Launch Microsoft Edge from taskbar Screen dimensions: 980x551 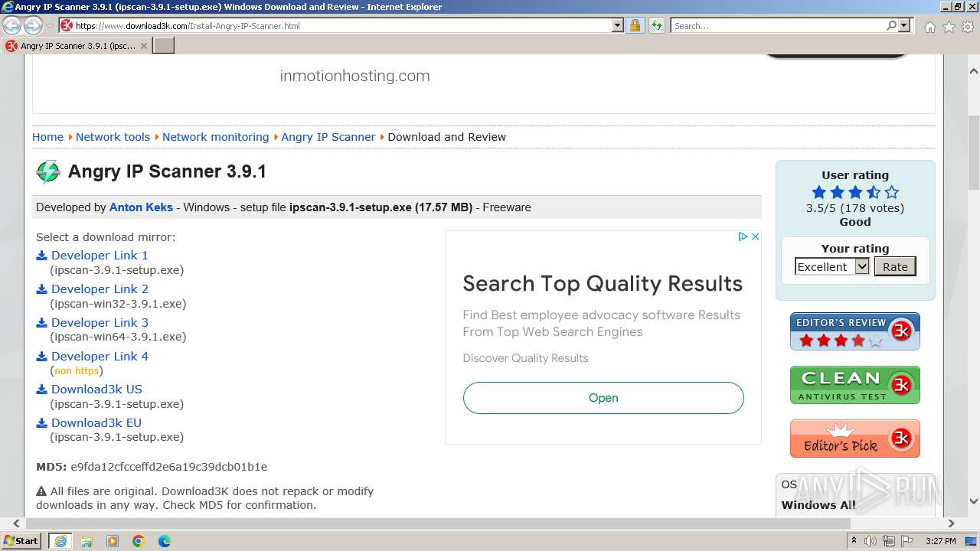(x=165, y=541)
